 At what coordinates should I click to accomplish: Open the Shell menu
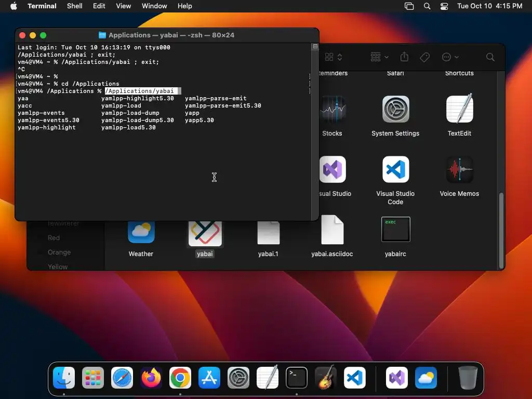tap(75, 6)
